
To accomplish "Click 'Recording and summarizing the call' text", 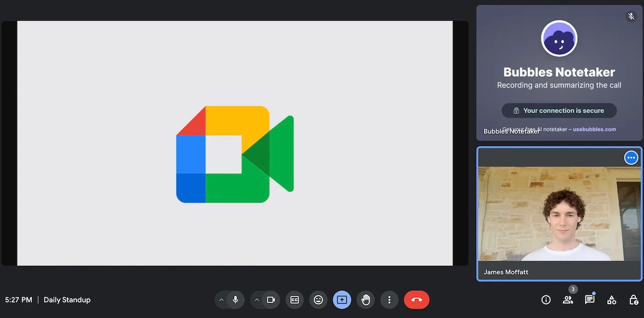I will (559, 85).
